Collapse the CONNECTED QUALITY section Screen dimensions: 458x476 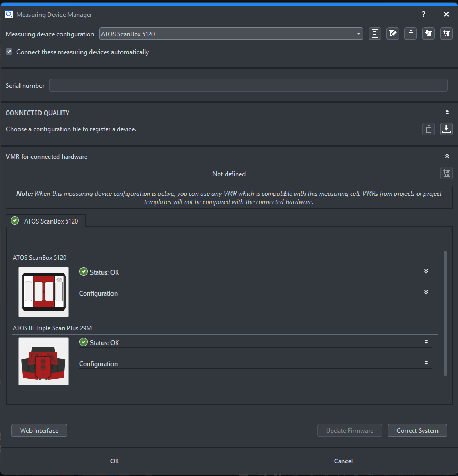click(x=447, y=113)
